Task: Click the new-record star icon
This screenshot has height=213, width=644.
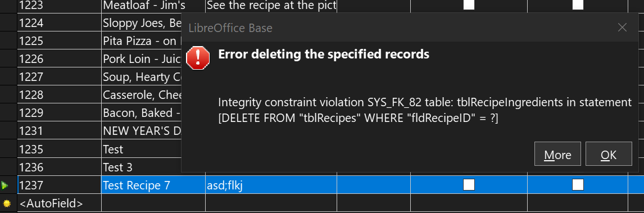Action: point(6,203)
